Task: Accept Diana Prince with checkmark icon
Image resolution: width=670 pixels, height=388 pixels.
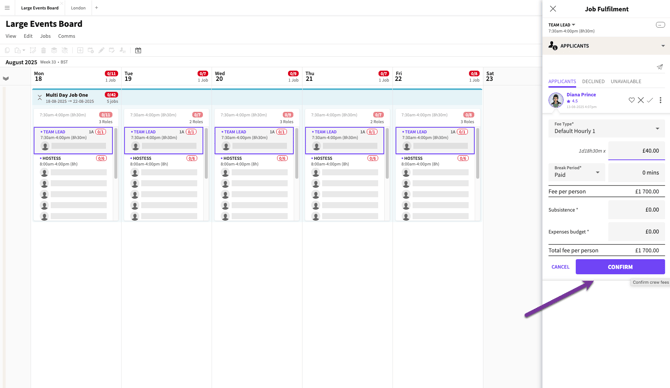Action: (x=650, y=100)
